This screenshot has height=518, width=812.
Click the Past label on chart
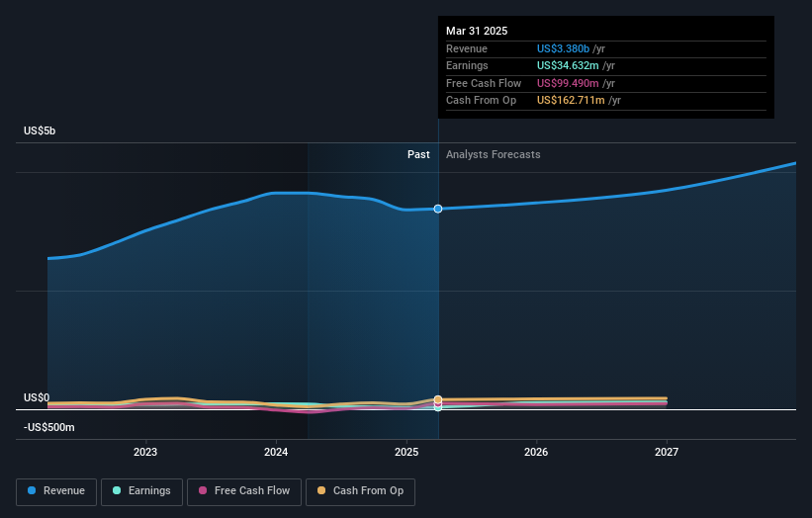coord(418,154)
